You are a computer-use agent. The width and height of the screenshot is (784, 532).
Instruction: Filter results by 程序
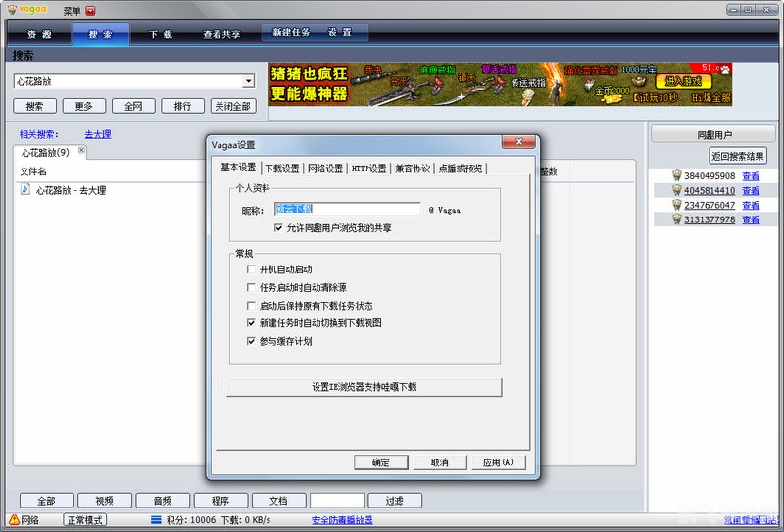[220, 501]
